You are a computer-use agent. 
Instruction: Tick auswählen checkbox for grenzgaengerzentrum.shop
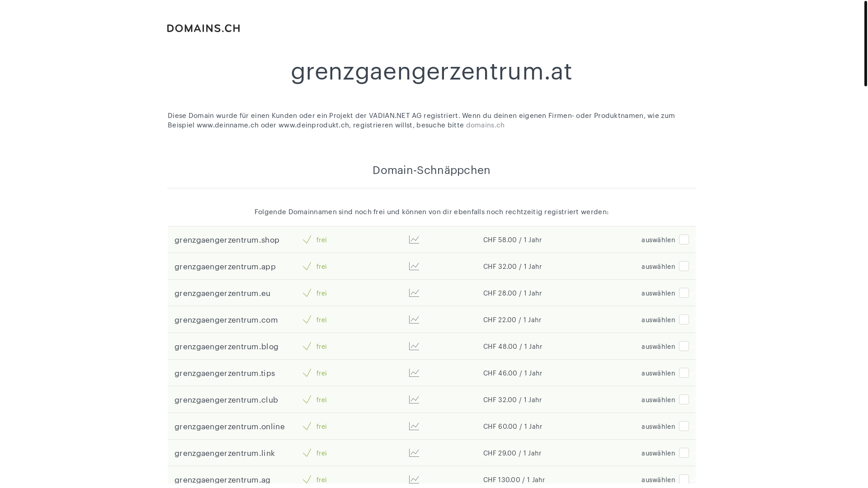[x=684, y=239]
